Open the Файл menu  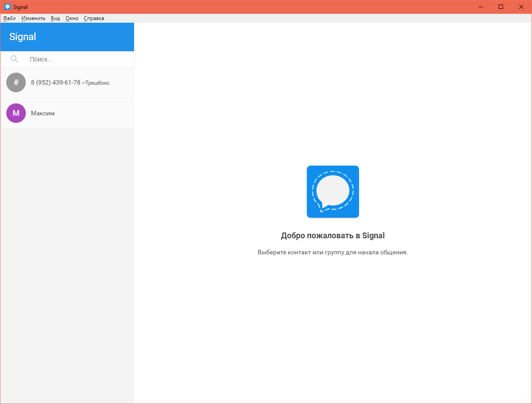tap(9, 18)
